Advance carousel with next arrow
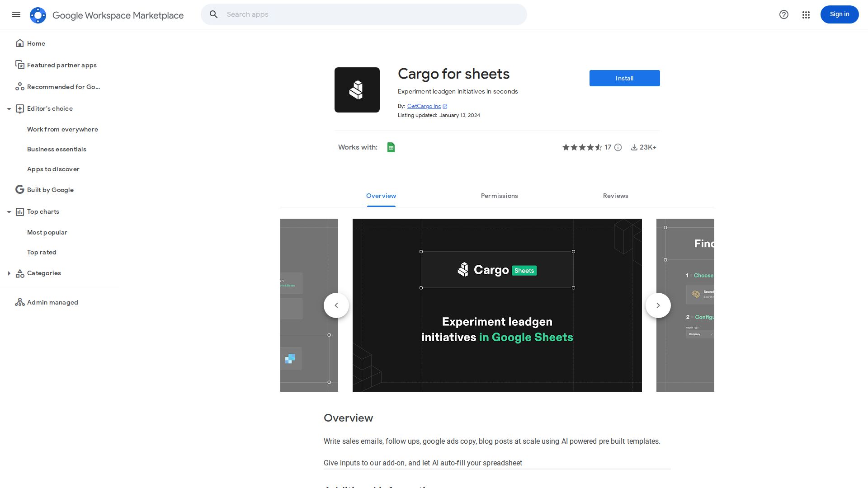Viewport: 868px width, 488px height. tap(658, 305)
